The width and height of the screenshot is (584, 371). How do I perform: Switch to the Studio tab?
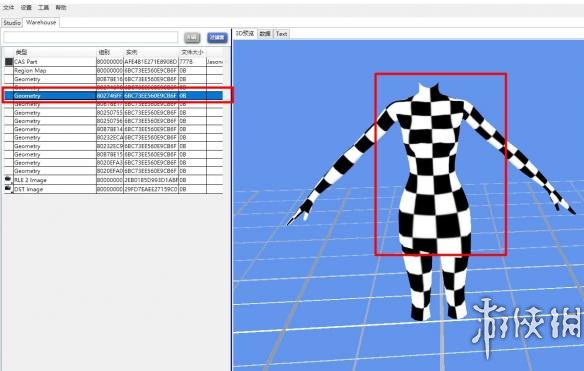pos(12,23)
